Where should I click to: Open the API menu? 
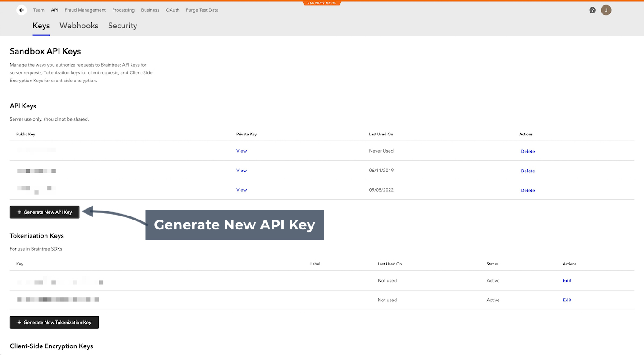pos(54,10)
